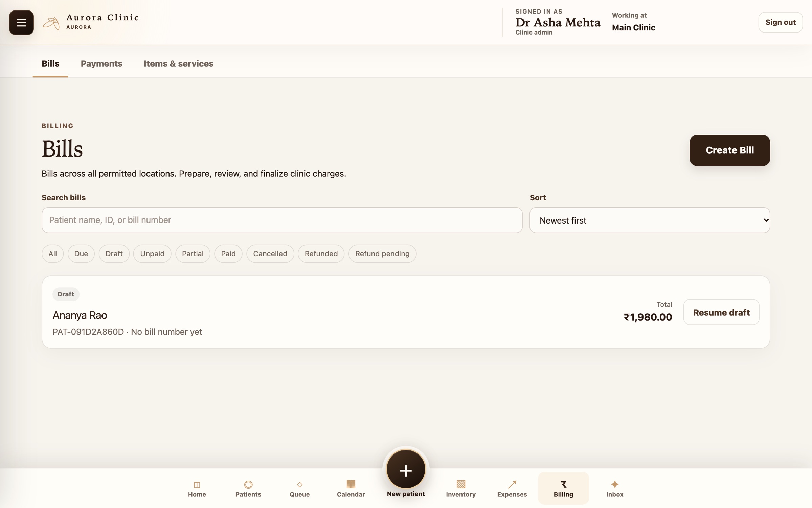812x508 pixels.
Task: Click the Sign out button
Action: (x=781, y=22)
